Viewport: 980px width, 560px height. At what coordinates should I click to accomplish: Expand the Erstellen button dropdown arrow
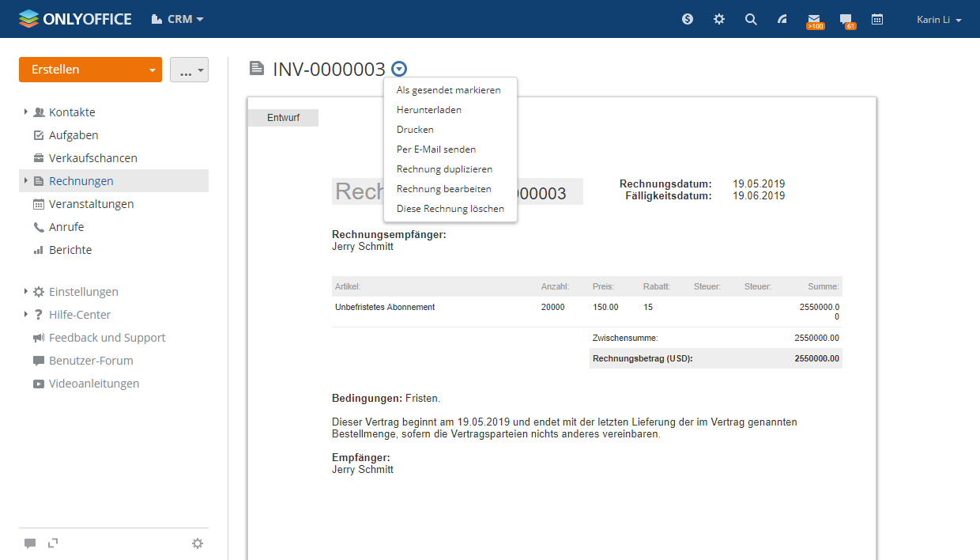[x=152, y=70]
